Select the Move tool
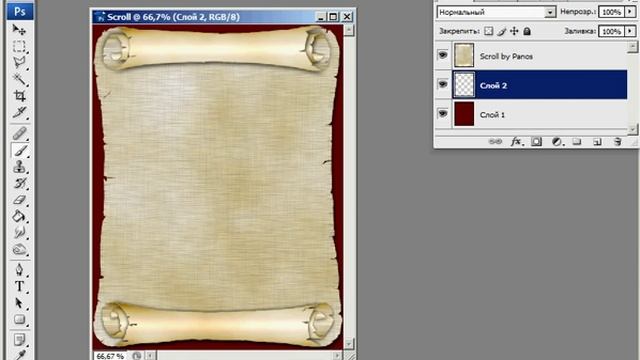Image resolution: width=640 pixels, height=360 pixels. [x=19, y=30]
